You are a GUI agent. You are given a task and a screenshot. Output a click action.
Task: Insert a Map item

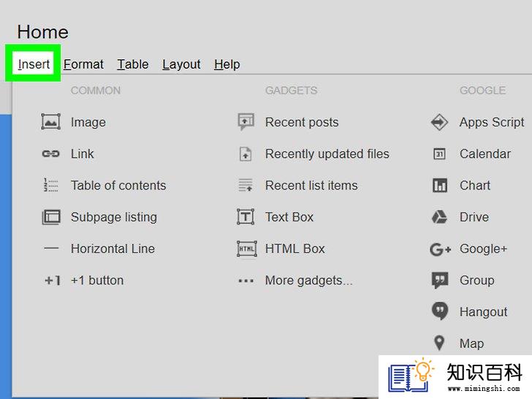click(472, 343)
